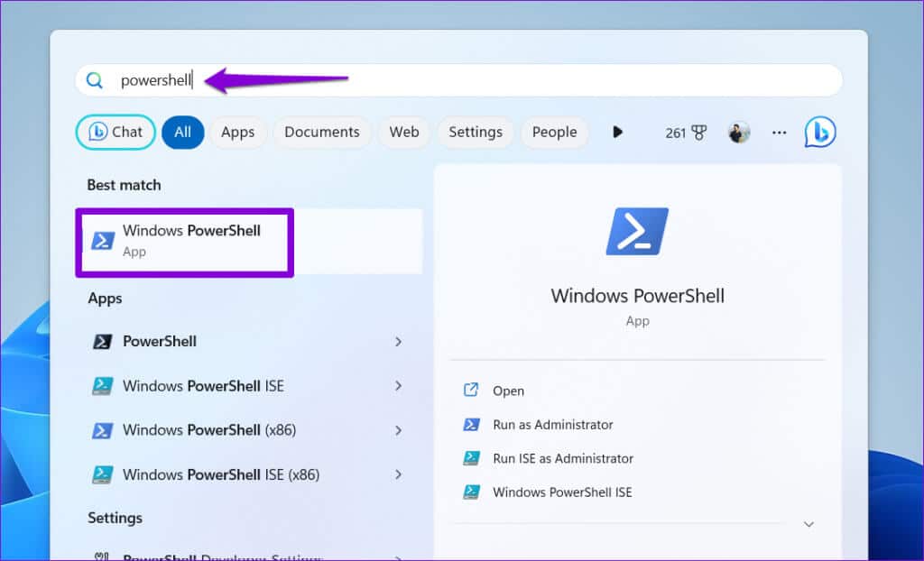
Task: Expand Windows PowerShell ISE chevron
Action: pos(398,386)
